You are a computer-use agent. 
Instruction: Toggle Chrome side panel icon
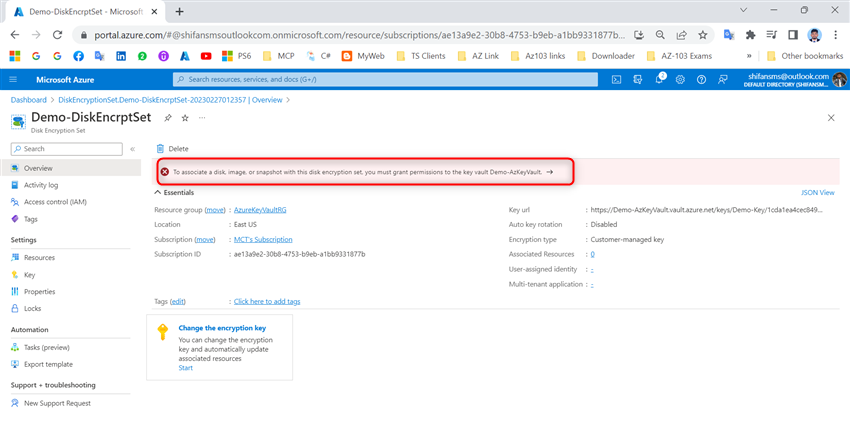click(793, 35)
